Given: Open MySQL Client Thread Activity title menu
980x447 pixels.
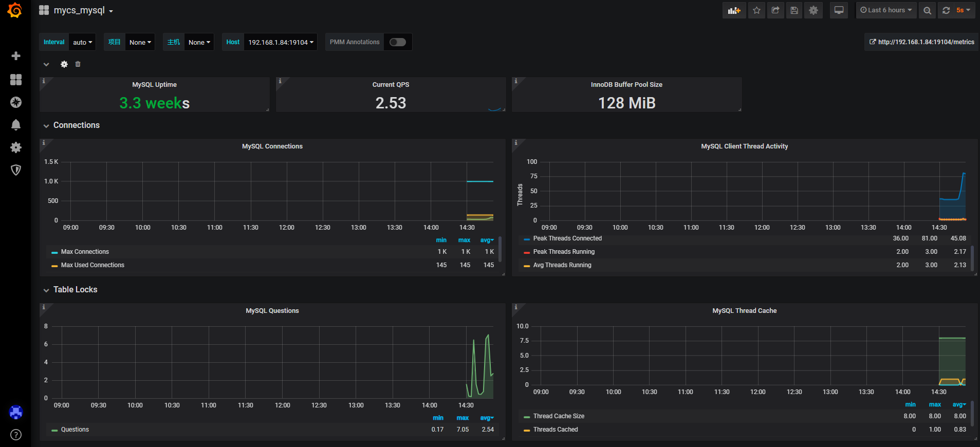Looking at the screenshot, I should [x=745, y=146].
